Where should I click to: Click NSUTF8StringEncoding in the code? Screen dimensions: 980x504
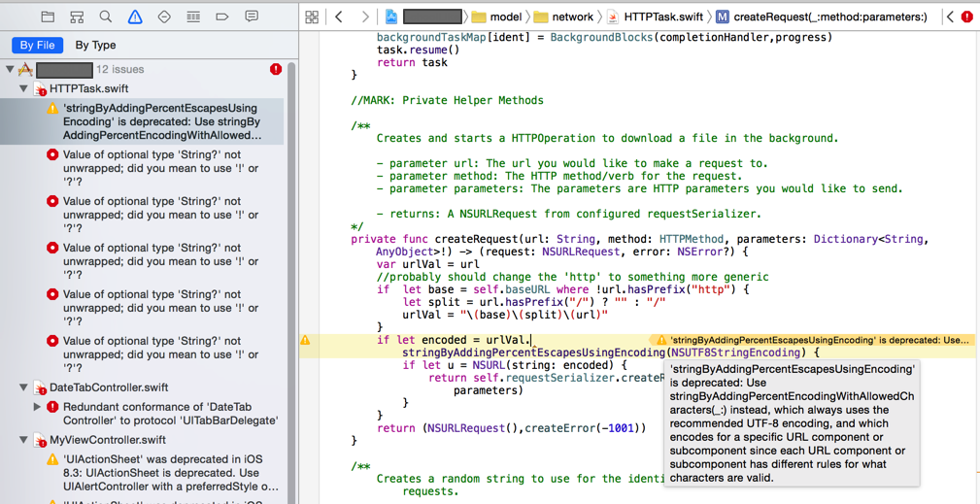[x=737, y=353]
